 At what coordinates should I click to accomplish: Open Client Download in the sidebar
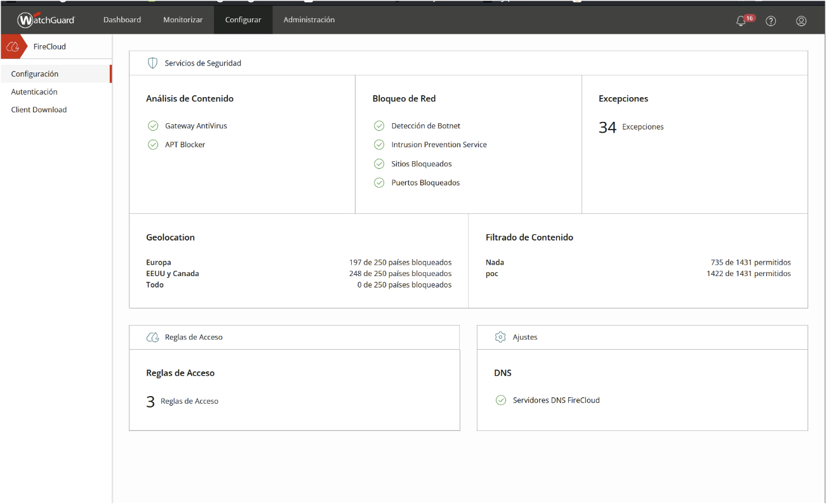coord(39,110)
